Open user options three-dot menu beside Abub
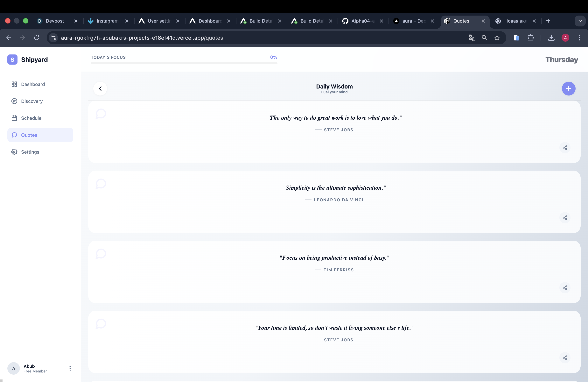 pos(70,368)
